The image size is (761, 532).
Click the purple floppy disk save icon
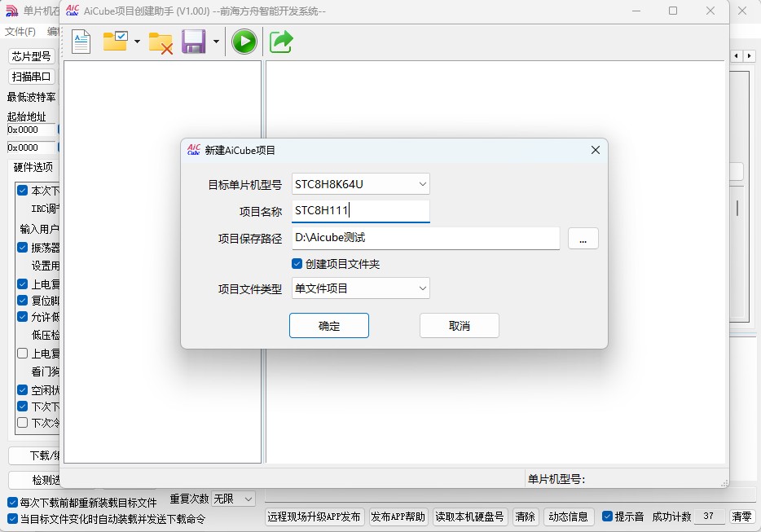pos(194,42)
